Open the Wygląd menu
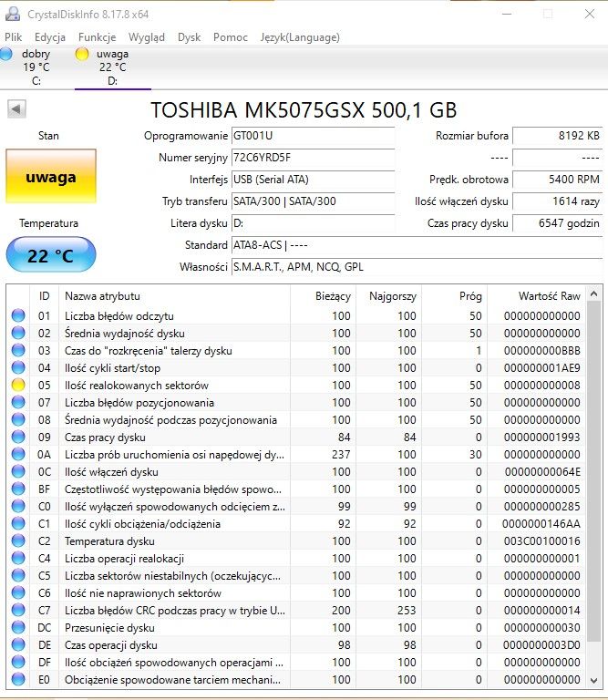The height and width of the screenshot is (700, 608). 147,37
